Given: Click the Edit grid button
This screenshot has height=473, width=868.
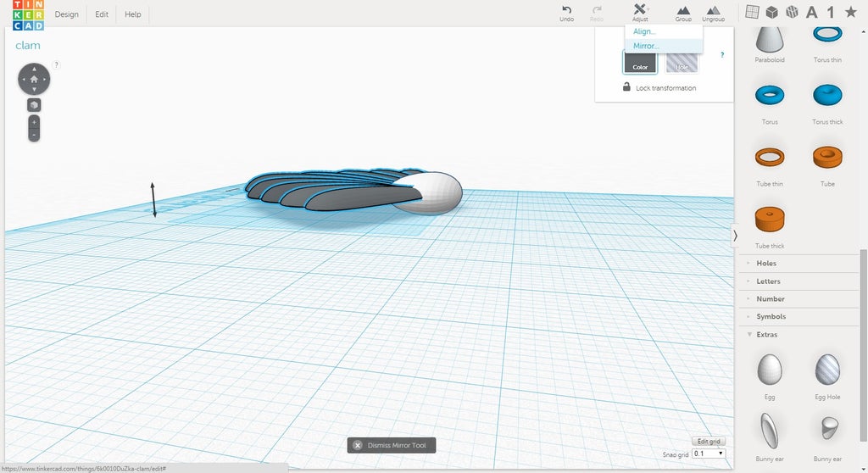Looking at the screenshot, I should (x=709, y=442).
